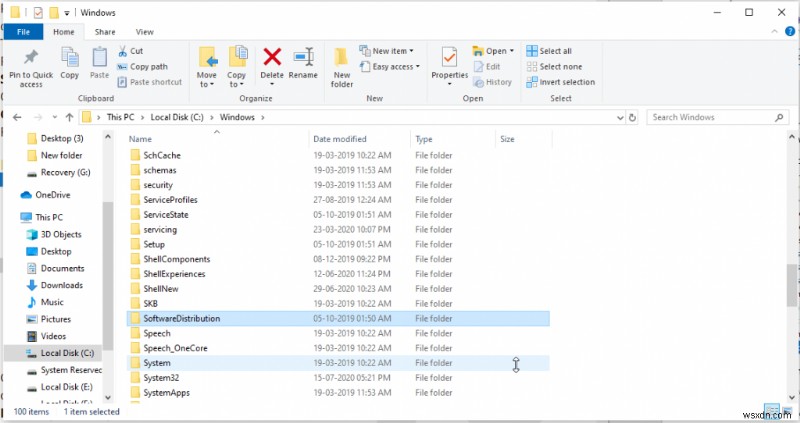Select This PC in the navigation pane
Screen dimensions: 800x423
[49, 217]
